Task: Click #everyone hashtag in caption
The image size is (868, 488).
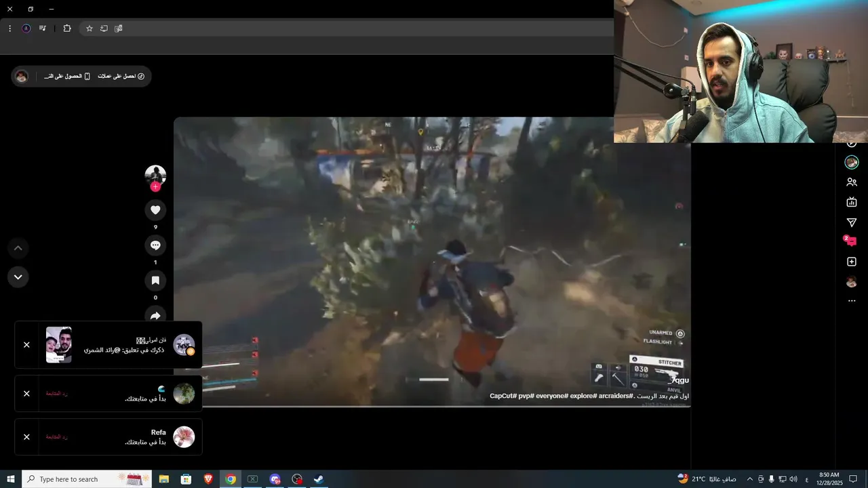Action: tap(551, 396)
